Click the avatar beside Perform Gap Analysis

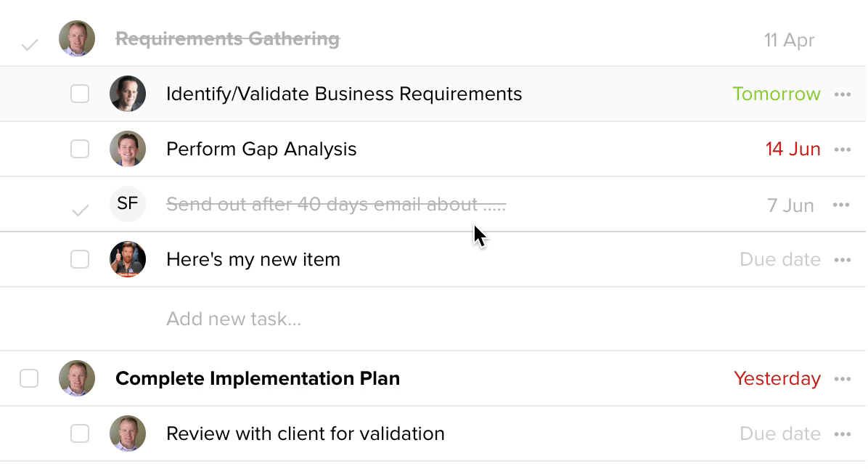click(x=128, y=149)
